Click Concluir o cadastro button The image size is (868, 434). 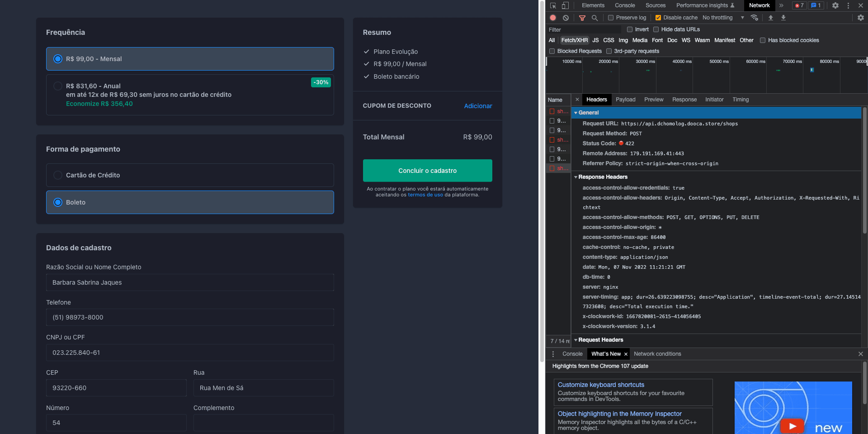(x=427, y=171)
